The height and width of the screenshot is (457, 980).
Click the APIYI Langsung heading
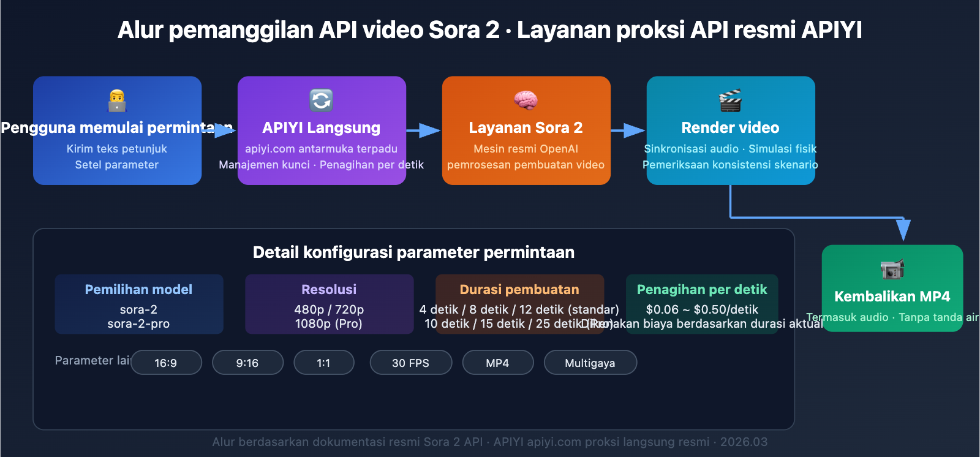pos(322,127)
